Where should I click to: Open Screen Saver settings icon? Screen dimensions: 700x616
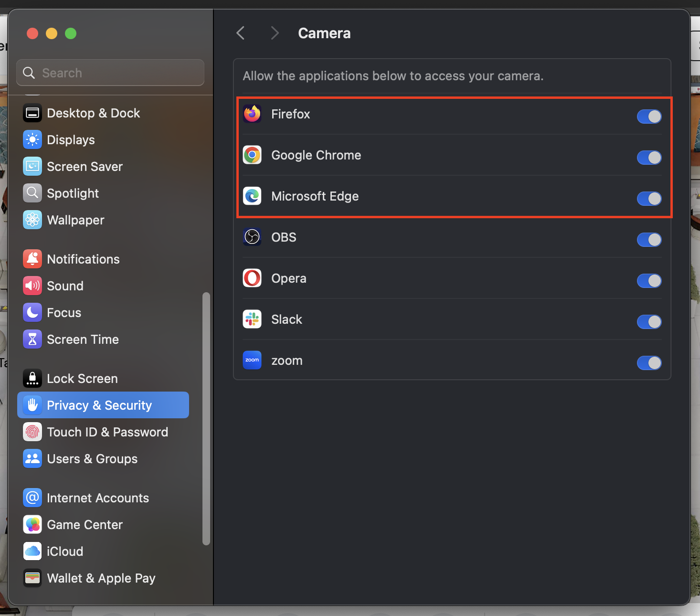[x=32, y=167]
